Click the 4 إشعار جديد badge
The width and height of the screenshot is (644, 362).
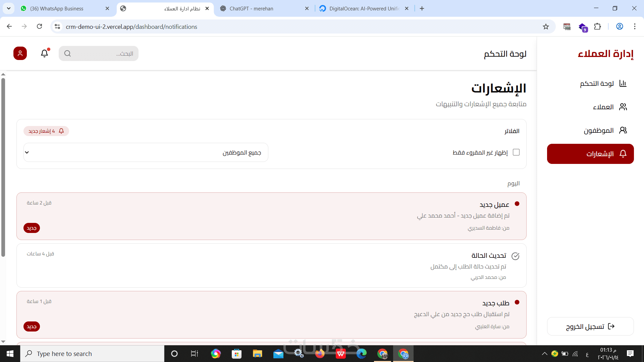point(46,131)
